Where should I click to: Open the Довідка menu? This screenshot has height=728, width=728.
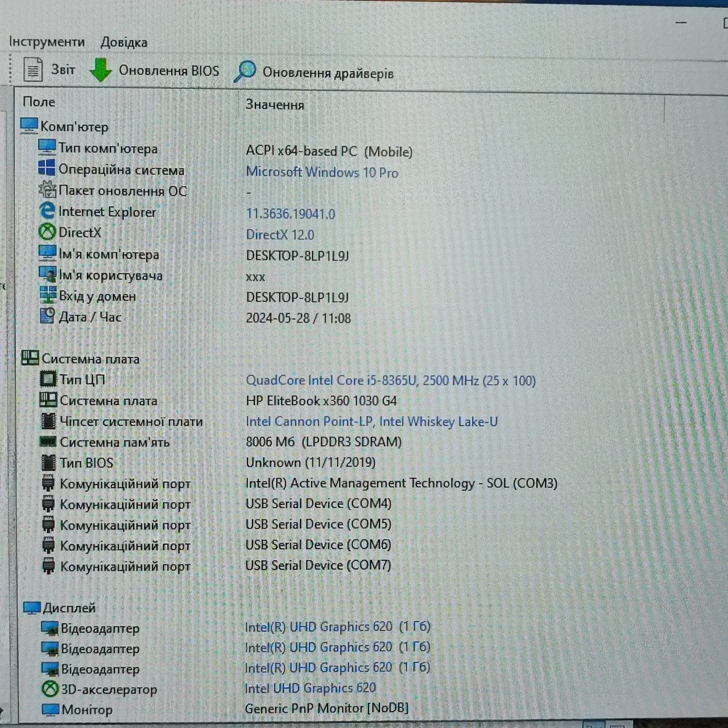(124, 42)
